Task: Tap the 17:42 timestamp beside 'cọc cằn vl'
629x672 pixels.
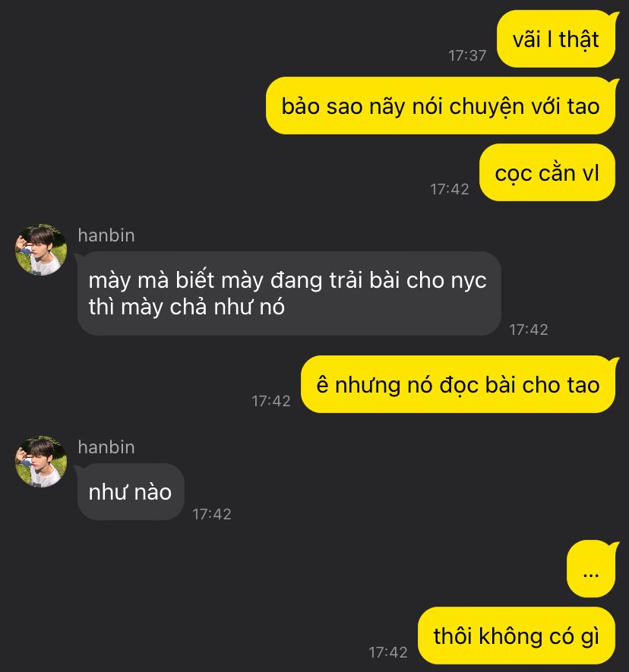Action: pyautogui.click(x=450, y=189)
